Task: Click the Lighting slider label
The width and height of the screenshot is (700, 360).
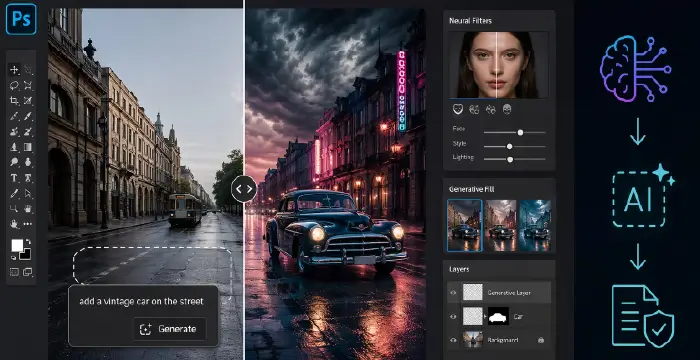Action: point(462,157)
